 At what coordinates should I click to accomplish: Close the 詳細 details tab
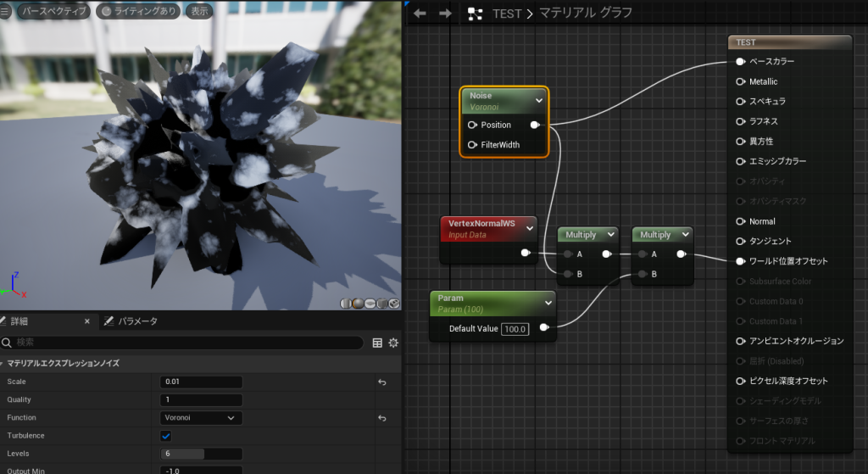86,321
